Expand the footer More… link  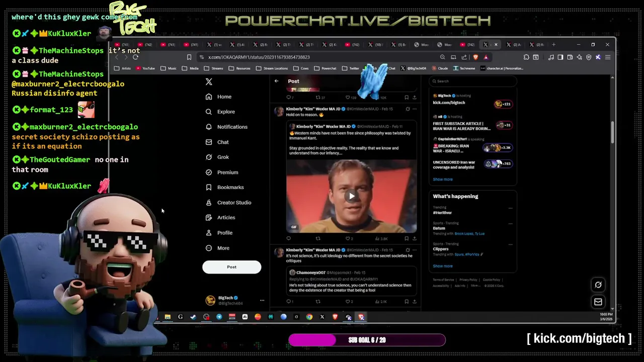tap(475, 286)
